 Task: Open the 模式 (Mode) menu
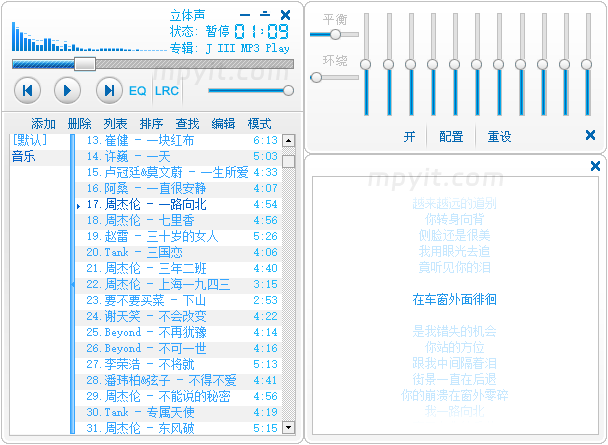259,124
